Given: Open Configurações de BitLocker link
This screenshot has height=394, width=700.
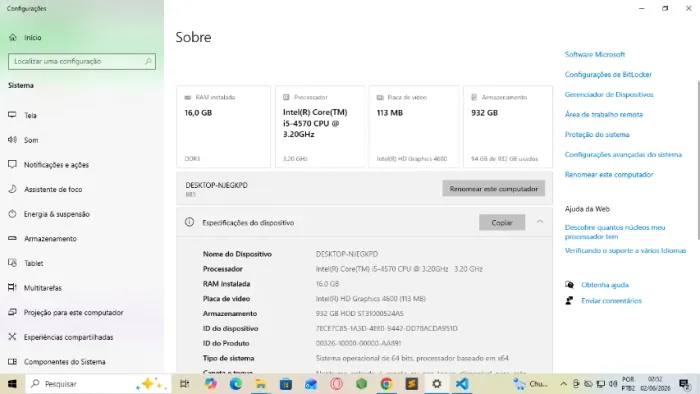Looking at the screenshot, I should [x=608, y=75].
